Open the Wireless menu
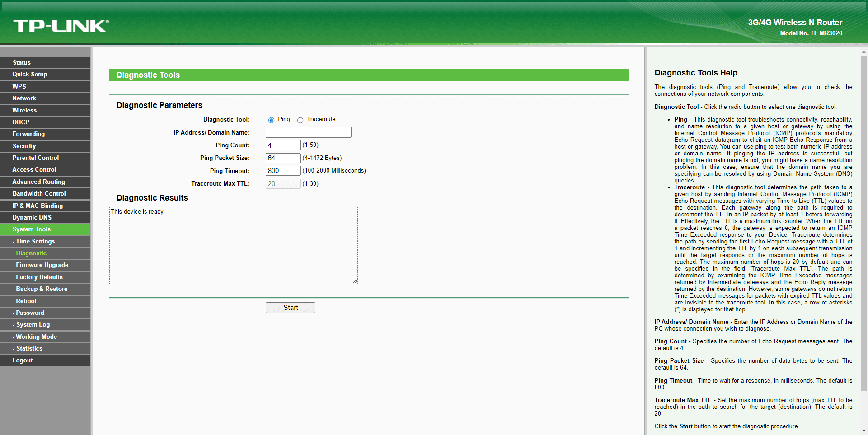Screen dimensions: 868x435 (x=45, y=110)
